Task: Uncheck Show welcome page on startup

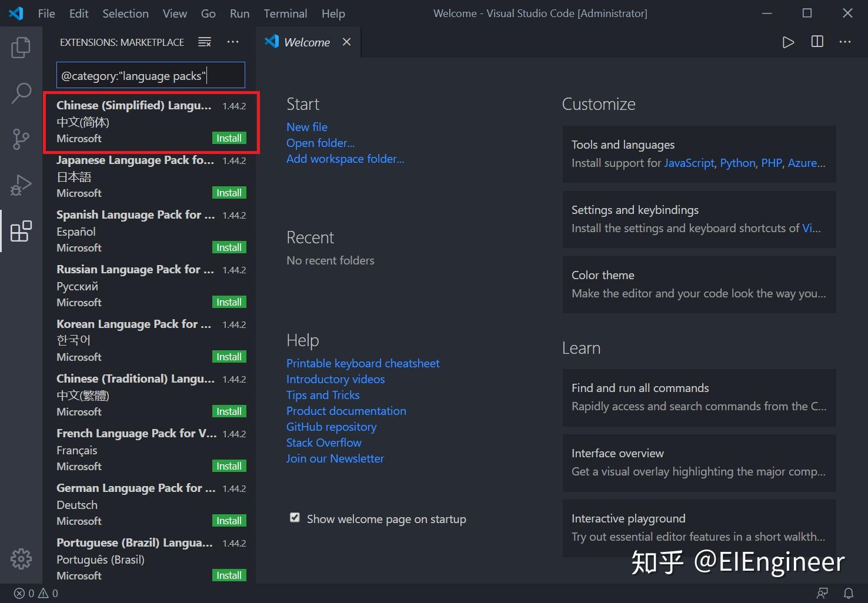Action: [x=294, y=517]
